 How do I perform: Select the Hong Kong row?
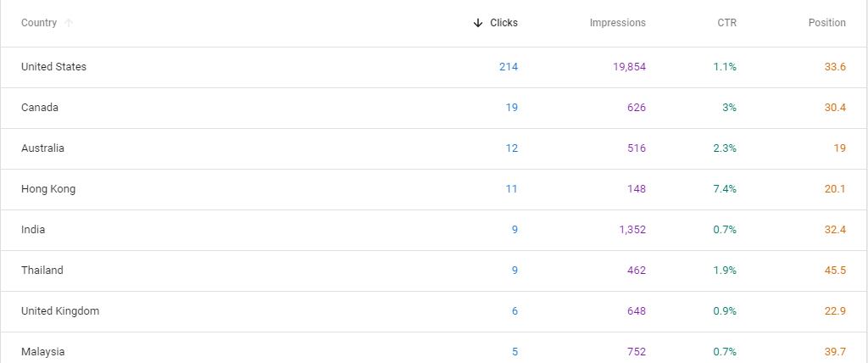point(434,189)
